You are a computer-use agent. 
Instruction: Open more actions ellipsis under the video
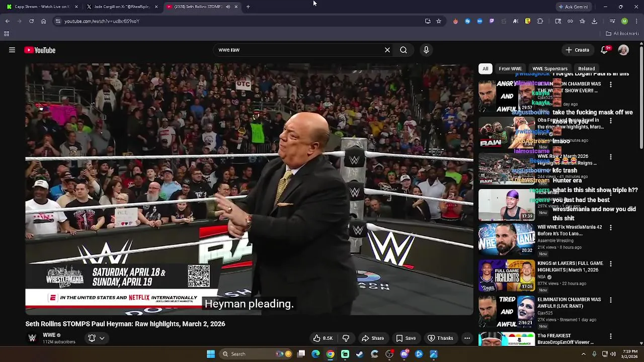tap(467, 338)
